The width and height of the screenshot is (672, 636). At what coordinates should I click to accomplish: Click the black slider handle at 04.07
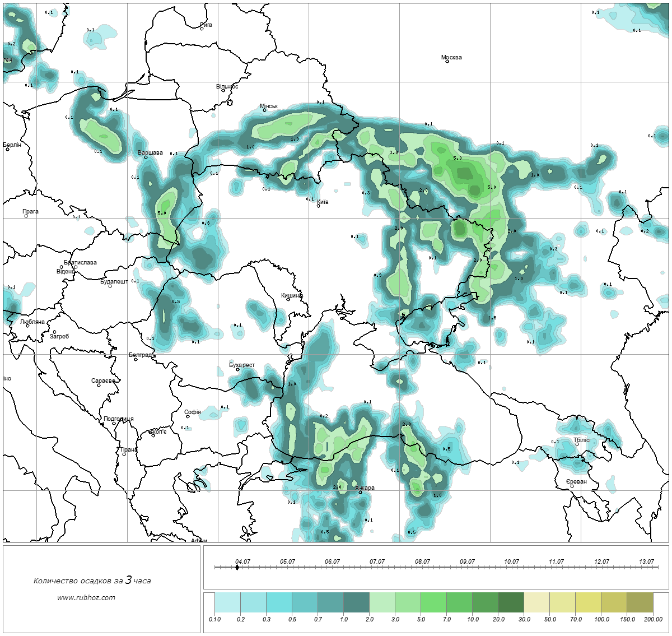[x=237, y=568]
